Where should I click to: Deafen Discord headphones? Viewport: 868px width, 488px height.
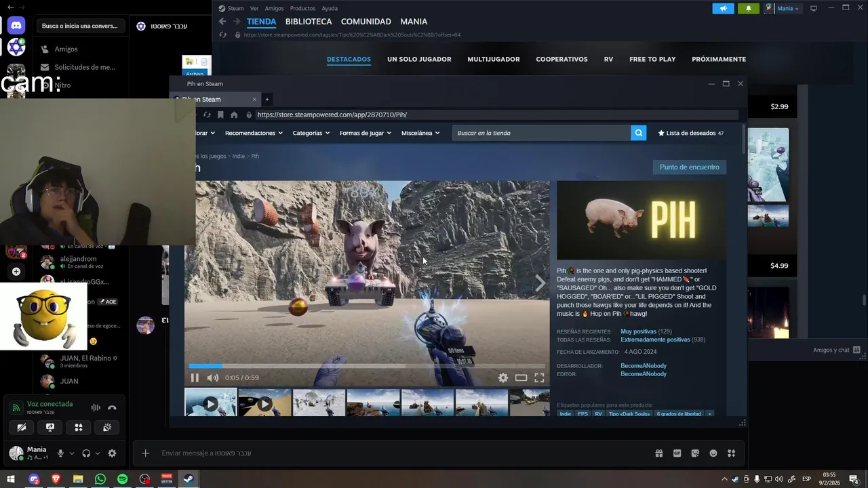click(x=86, y=453)
